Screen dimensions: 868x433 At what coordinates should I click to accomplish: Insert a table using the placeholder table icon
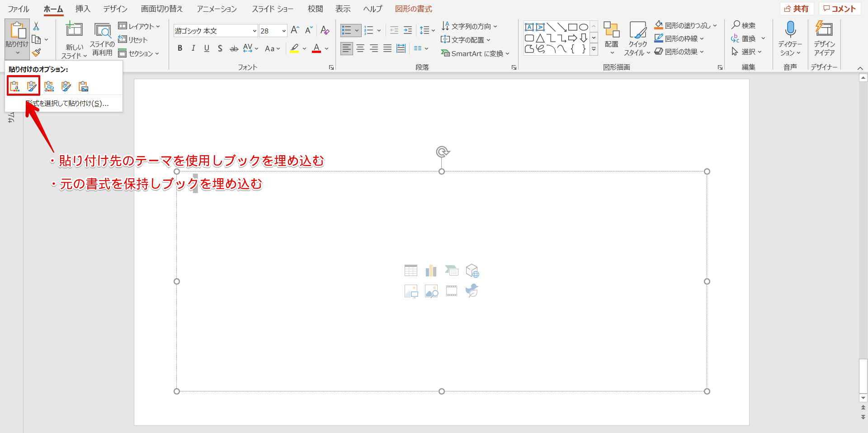411,271
